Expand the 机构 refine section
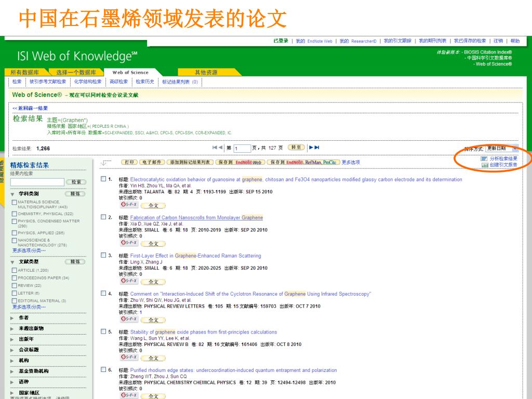Screen dimensions: 532x399 pyautogui.click(x=12, y=361)
